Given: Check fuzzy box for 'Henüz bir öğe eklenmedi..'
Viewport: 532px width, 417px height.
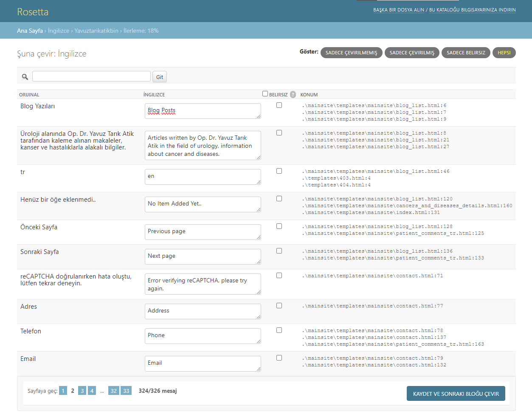Looking at the screenshot, I should [279, 198].
